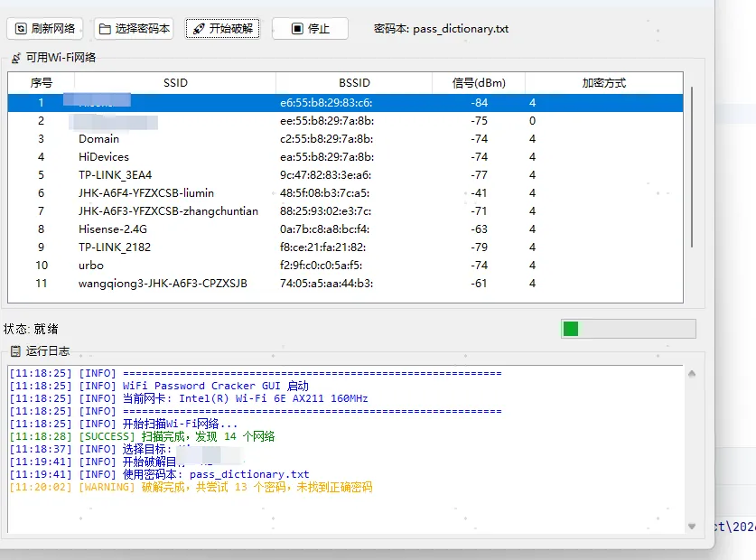Viewport: 756px width, 560px height.
Task: Click BSSID 48:5f:08:b3:7c:a5:
Action: coord(325,193)
